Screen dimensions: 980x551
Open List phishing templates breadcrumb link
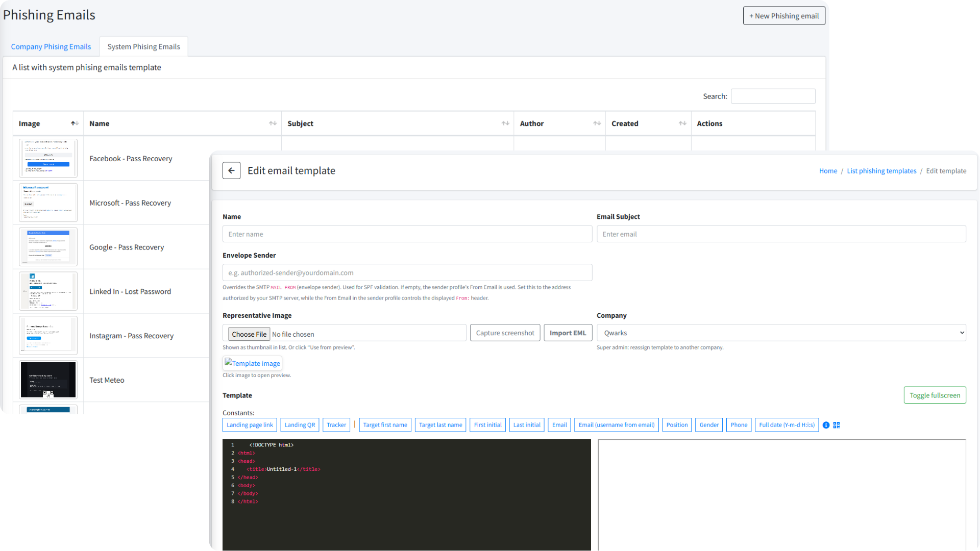pyautogui.click(x=881, y=171)
